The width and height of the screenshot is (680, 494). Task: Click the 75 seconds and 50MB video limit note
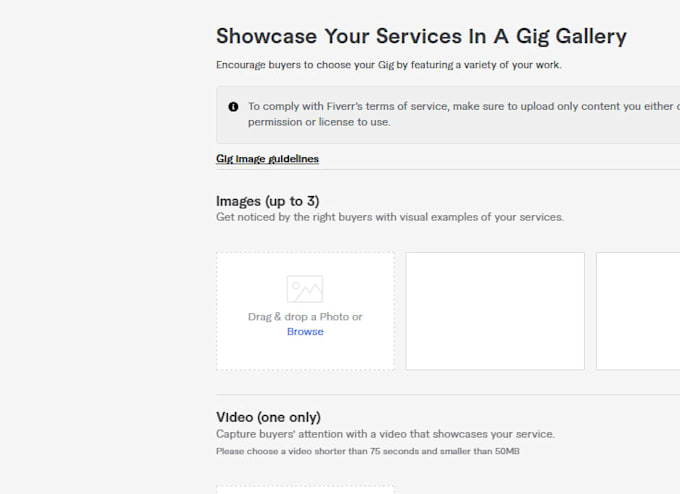(x=368, y=451)
